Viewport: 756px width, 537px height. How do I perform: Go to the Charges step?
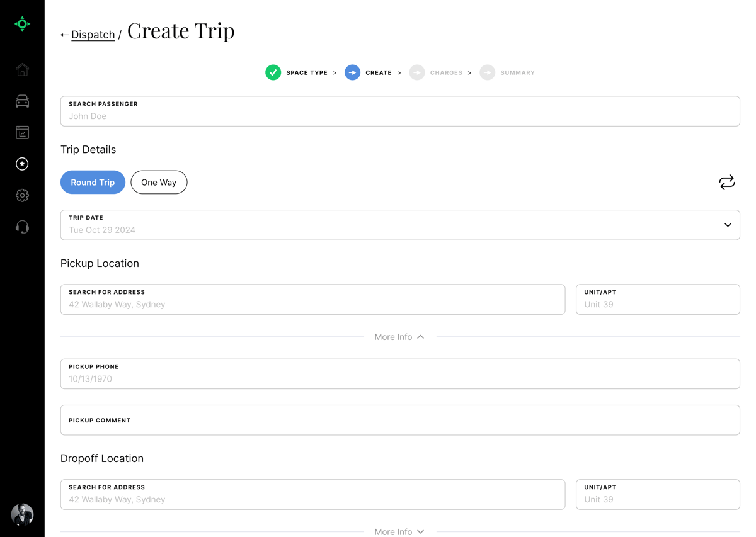click(436, 73)
